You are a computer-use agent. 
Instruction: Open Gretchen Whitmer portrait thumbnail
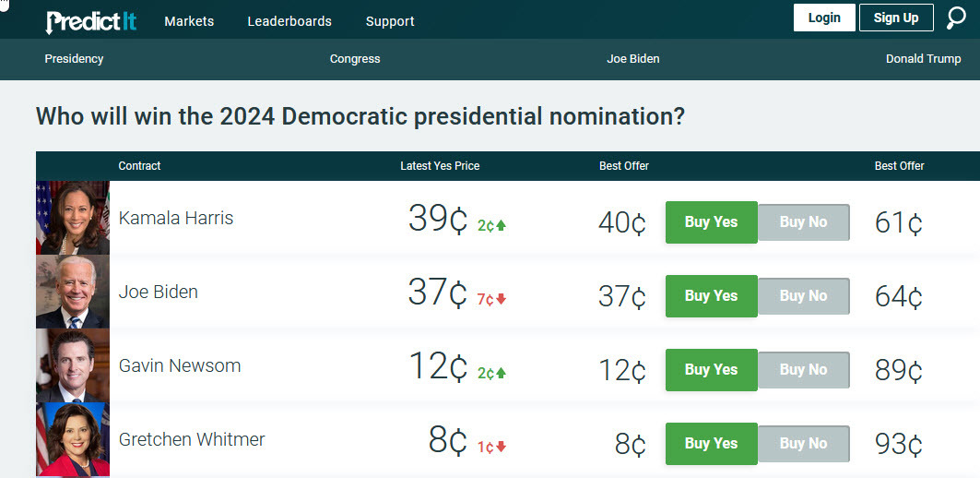pos(73,439)
